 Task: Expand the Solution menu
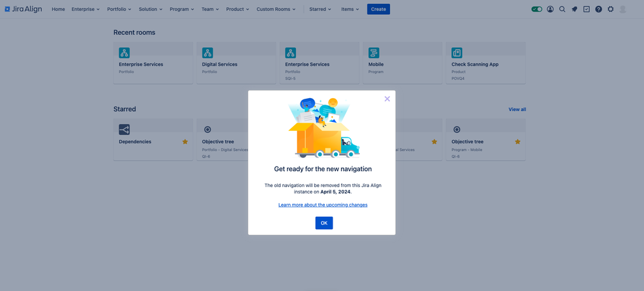pos(150,9)
